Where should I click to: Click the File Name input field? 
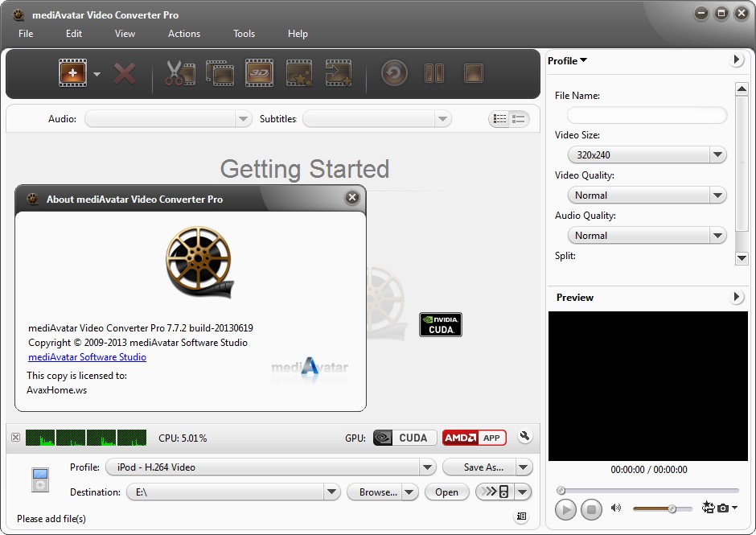point(647,115)
